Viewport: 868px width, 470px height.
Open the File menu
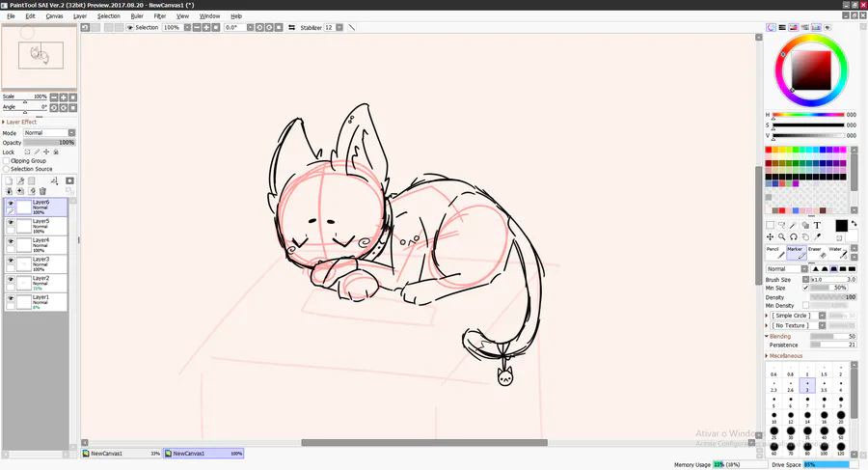(11, 16)
